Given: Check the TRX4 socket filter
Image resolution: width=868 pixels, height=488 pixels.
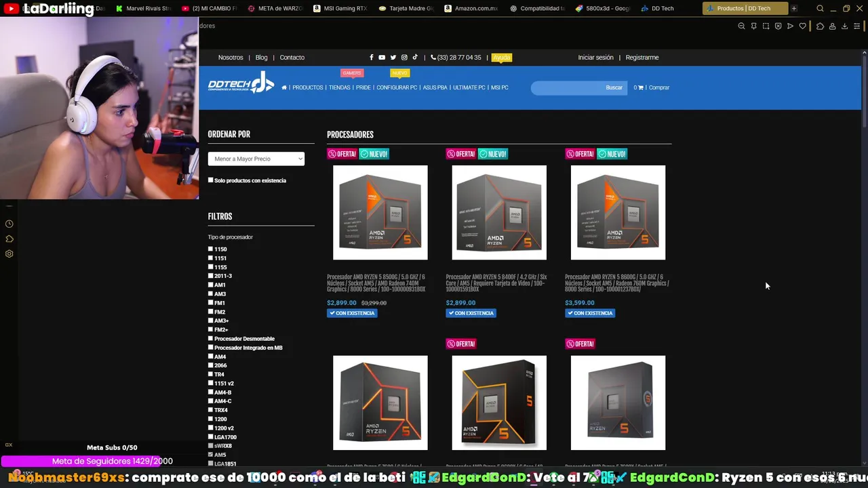Looking at the screenshot, I should [210, 410].
